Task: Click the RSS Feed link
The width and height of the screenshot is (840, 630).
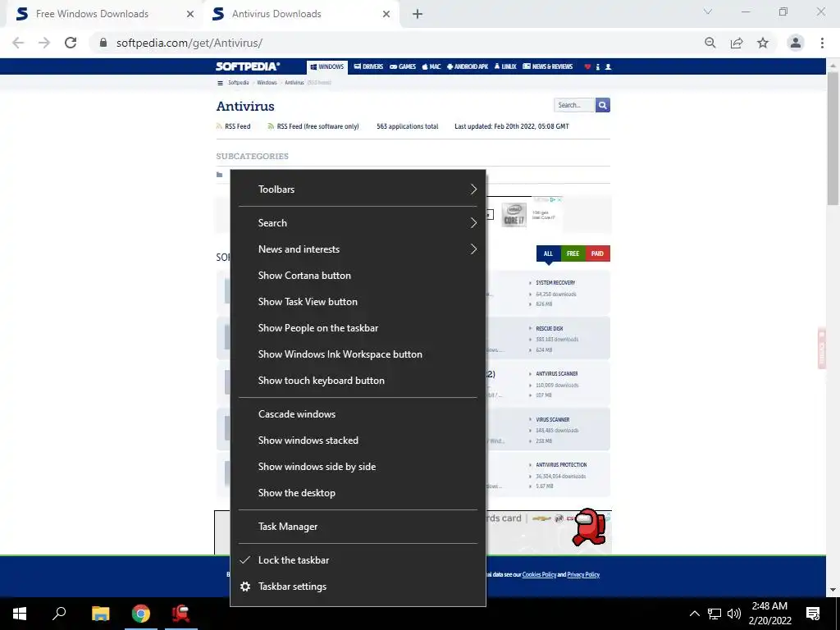Action: [x=234, y=126]
